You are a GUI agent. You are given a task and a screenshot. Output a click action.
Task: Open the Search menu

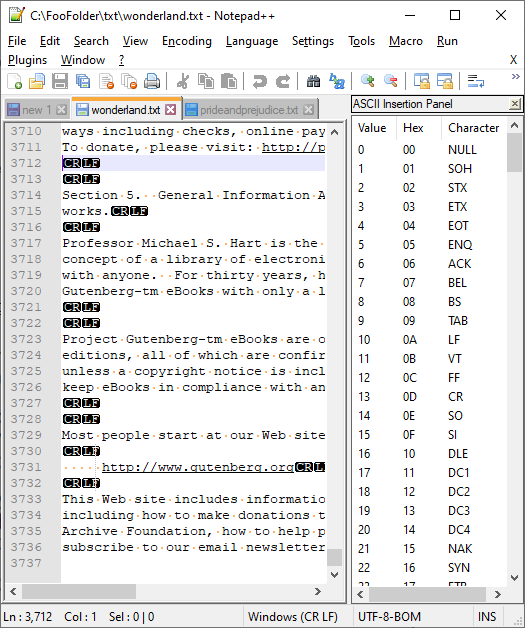[x=91, y=41]
